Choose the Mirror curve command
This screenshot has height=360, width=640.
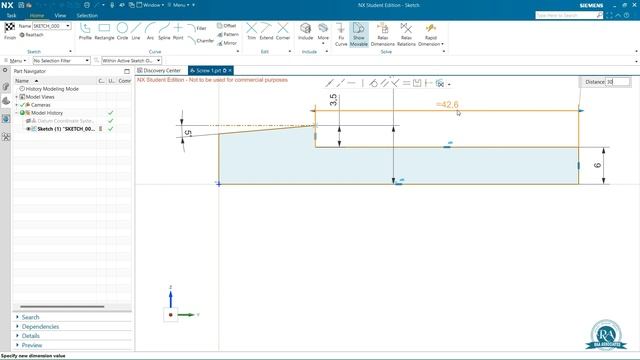227,43
